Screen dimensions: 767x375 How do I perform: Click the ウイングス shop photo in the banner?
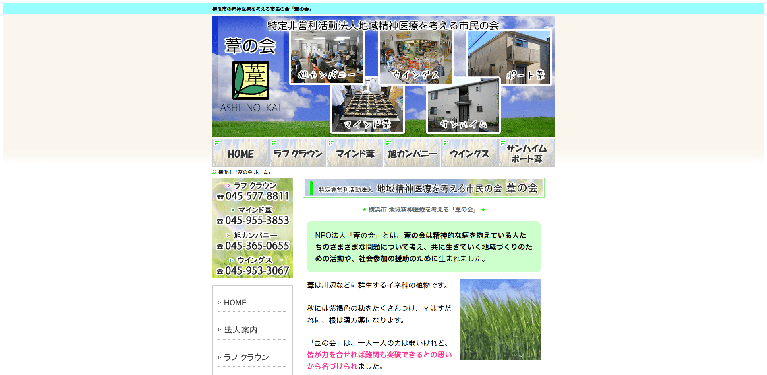pyautogui.click(x=416, y=57)
